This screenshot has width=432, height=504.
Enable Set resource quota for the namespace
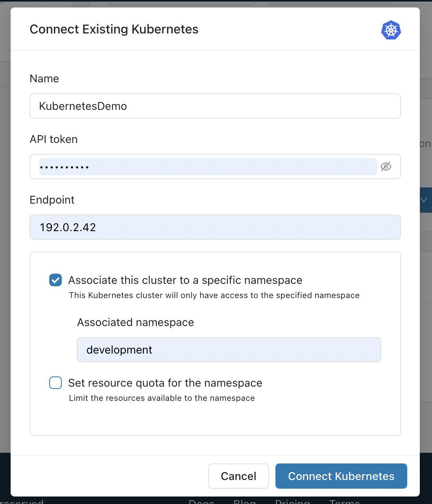point(55,383)
